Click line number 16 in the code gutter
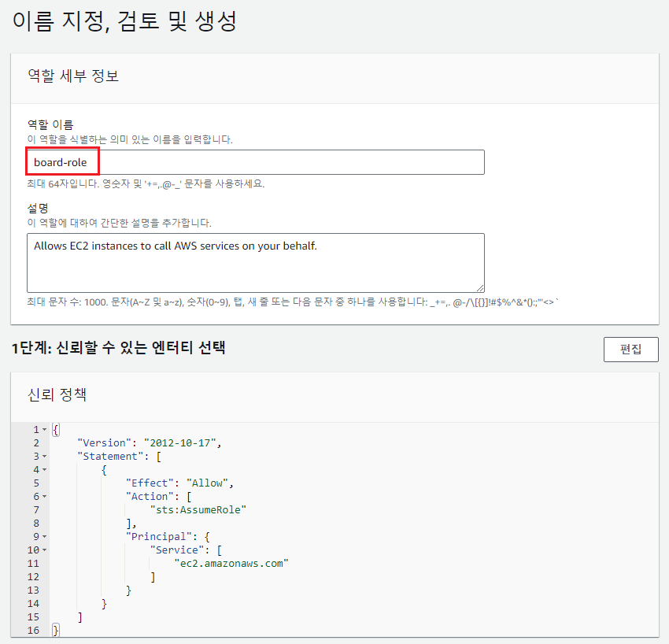669x644 pixels. pyautogui.click(x=33, y=631)
